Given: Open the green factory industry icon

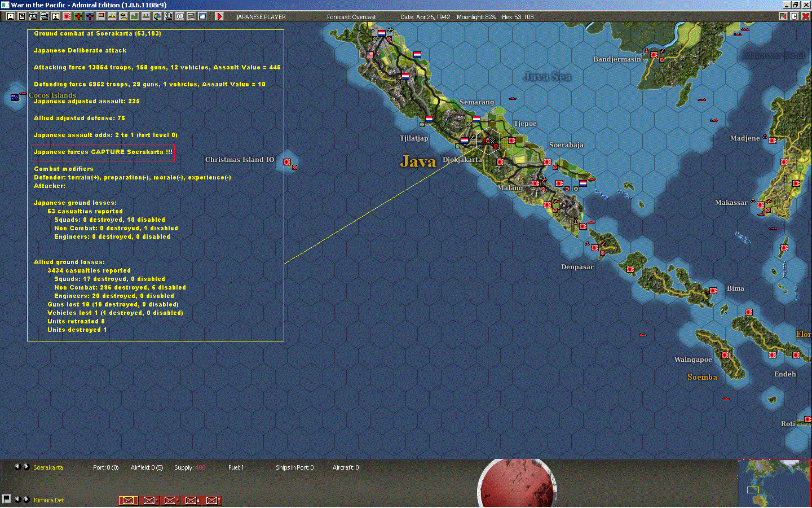Looking at the screenshot, I should point(135,16).
